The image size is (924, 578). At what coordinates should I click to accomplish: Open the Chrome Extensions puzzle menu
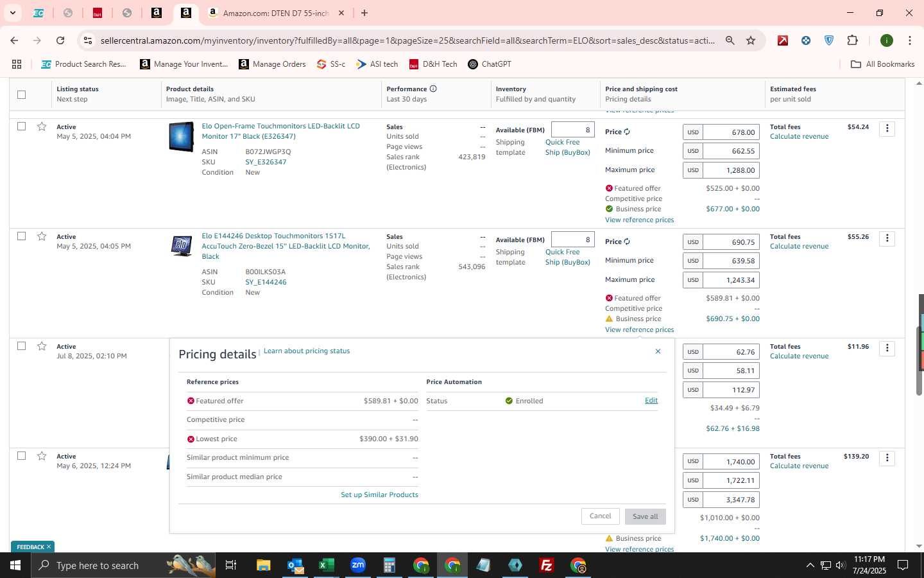tap(852, 40)
